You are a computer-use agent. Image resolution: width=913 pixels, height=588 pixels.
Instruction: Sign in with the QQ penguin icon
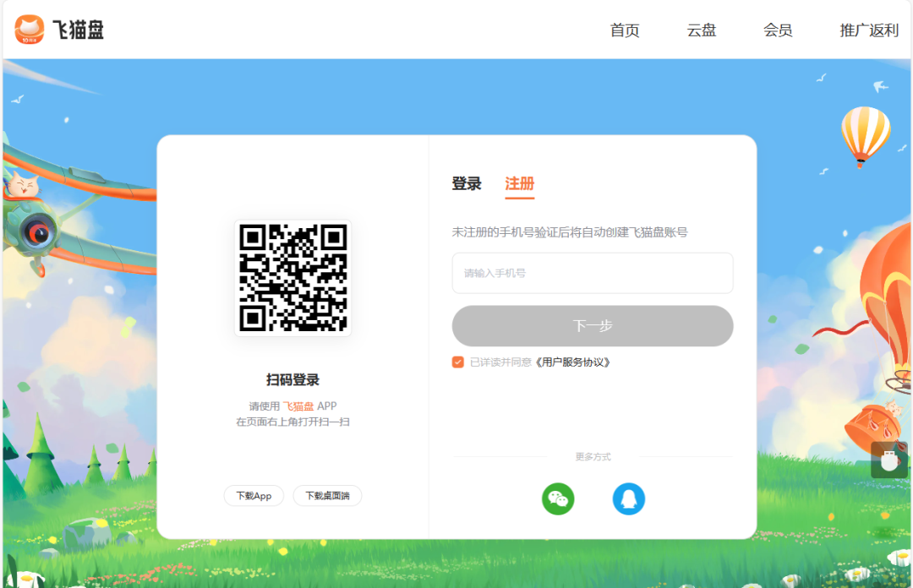pos(628,499)
